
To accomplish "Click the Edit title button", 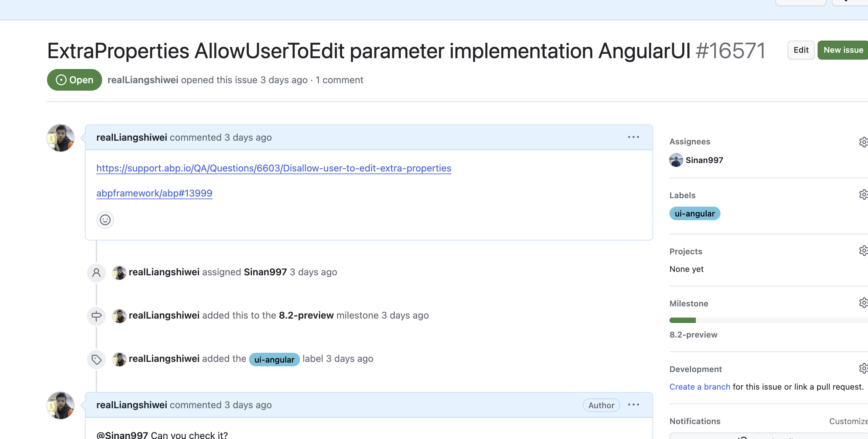I will click(801, 50).
